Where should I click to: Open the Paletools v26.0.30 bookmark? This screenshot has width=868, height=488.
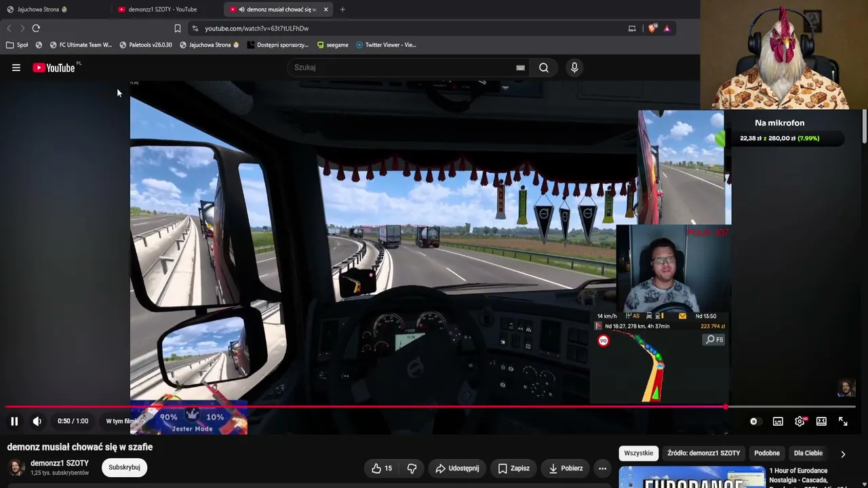(145, 45)
